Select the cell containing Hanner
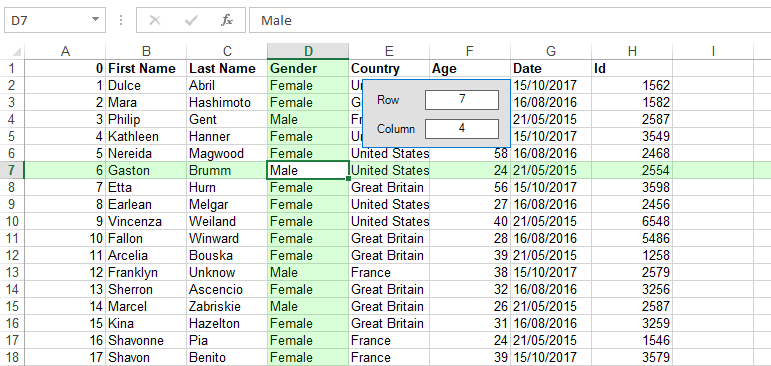This screenshot has width=771, height=366. click(x=227, y=136)
